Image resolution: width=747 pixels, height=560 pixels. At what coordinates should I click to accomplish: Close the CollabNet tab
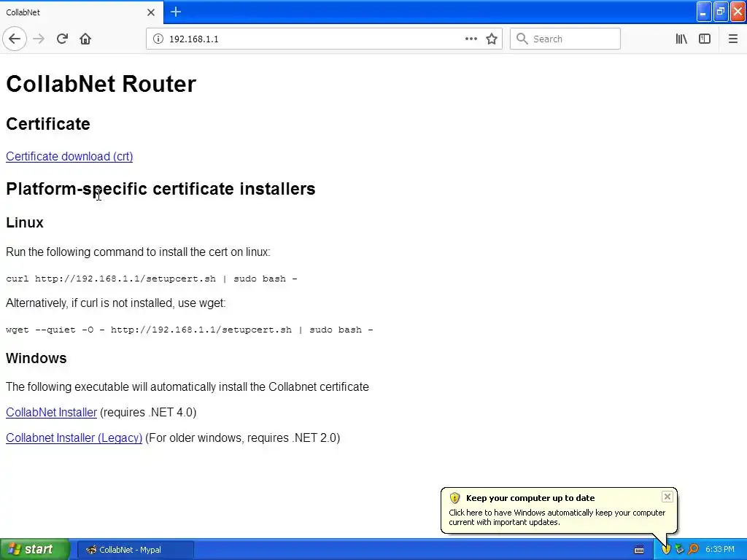pos(151,12)
